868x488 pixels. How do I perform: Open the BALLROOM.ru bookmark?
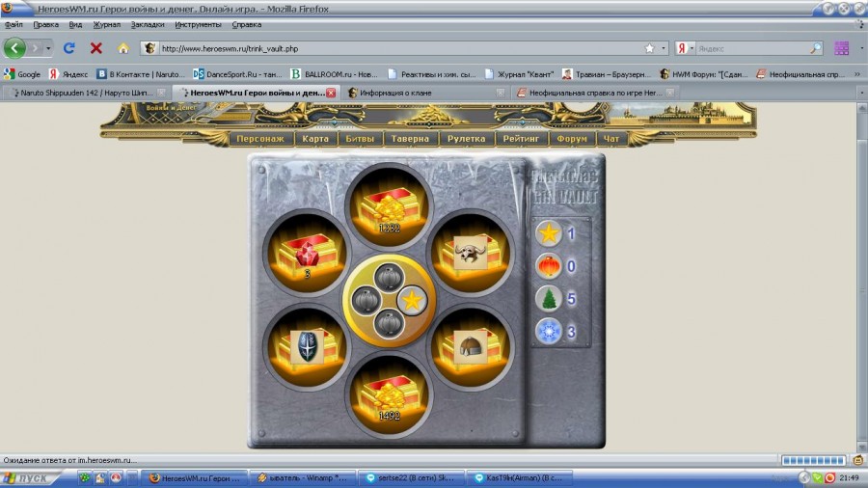(x=334, y=73)
